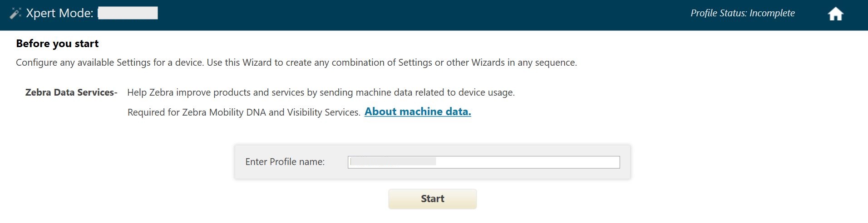Viewport: 868px width, 223px height.
Task: Click the Zebra Data Services label
Action: click(x=71, y=92)
